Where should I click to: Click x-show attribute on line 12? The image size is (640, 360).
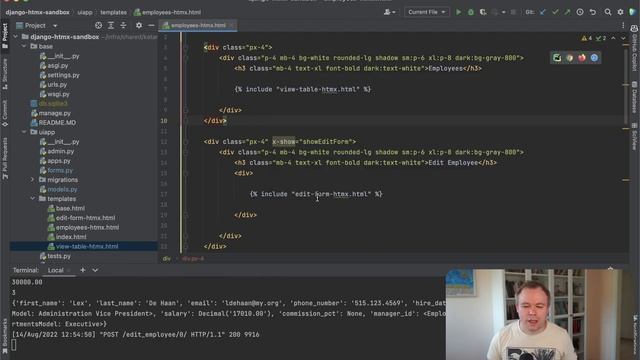click(x=283, y=142)
